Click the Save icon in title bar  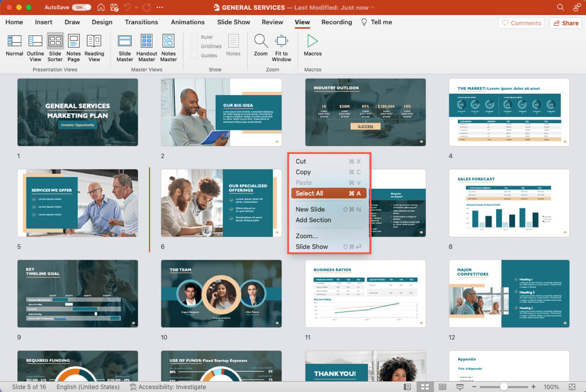pos(114,7)
